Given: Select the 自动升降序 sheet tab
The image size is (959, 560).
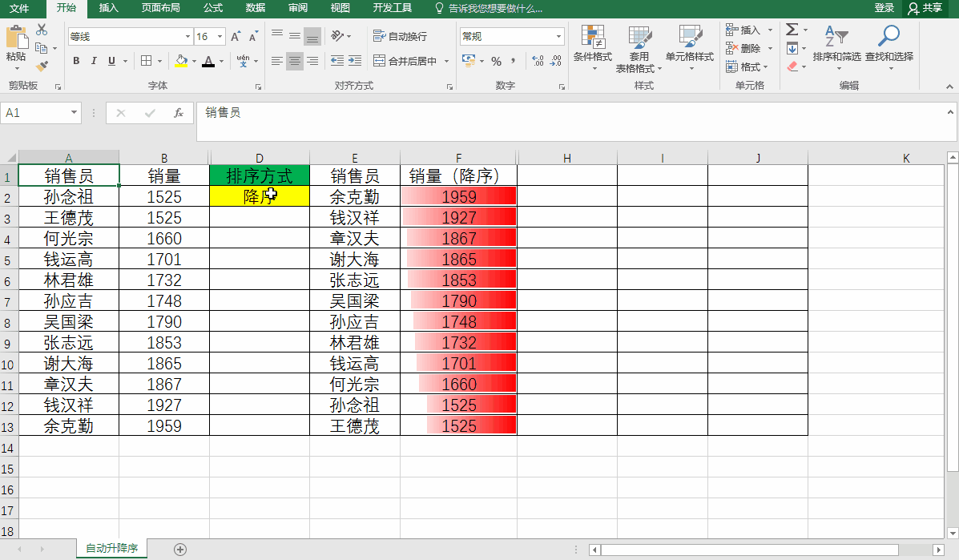Looking at the screenshot, I should 112,548.
